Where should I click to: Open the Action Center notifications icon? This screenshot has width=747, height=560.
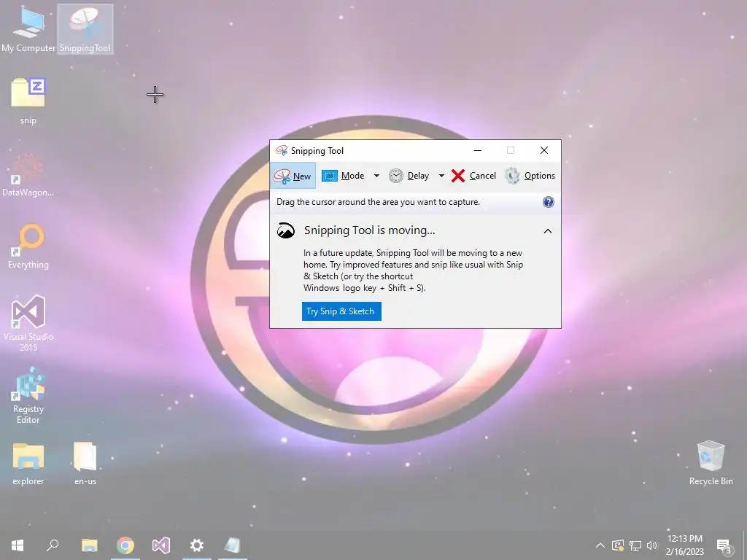click(724, 545)
